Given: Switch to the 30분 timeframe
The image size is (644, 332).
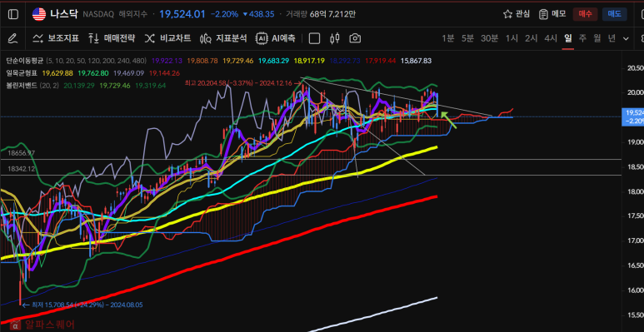Looking at the screenshot, I should click(x=490, y=38).
